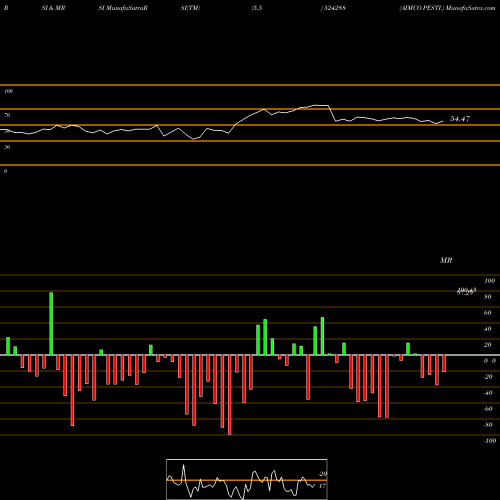This screenshot has height=500, width=500.
Task: Click the -100 label on the MR axis
Action: (490, 441)
